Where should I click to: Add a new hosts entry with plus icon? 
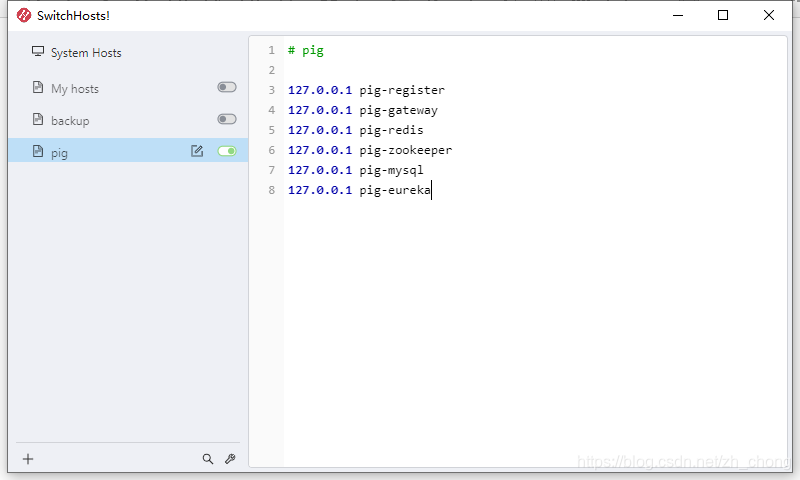28,459
